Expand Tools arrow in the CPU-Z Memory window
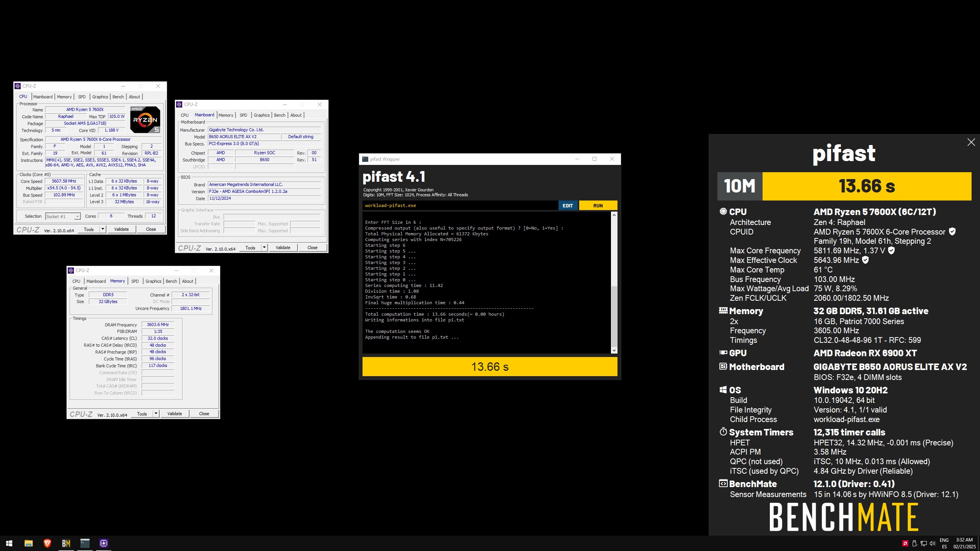 [156, 414]
